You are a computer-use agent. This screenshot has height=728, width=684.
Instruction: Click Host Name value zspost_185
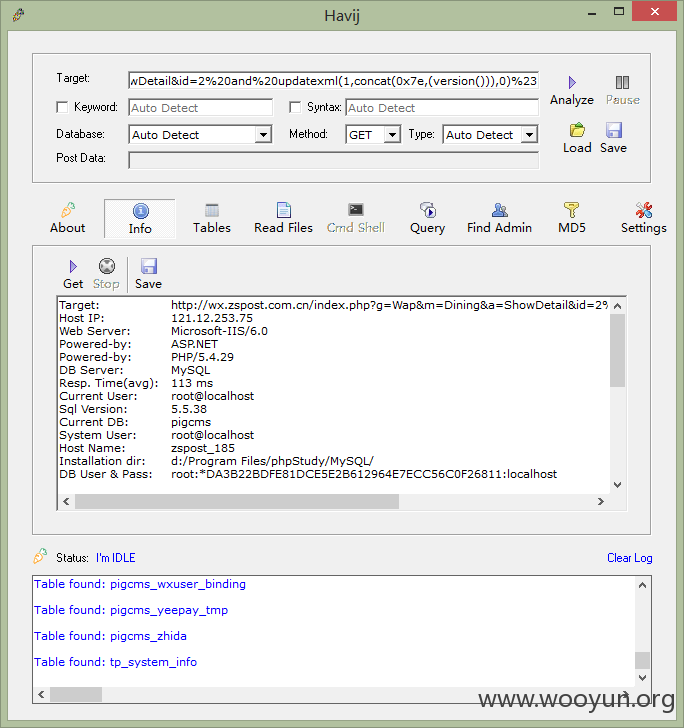203,448
